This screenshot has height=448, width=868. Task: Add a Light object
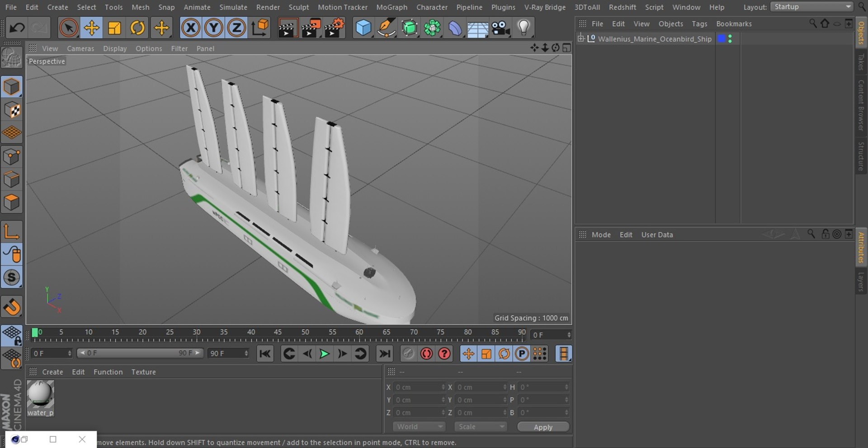coord(524,28)
